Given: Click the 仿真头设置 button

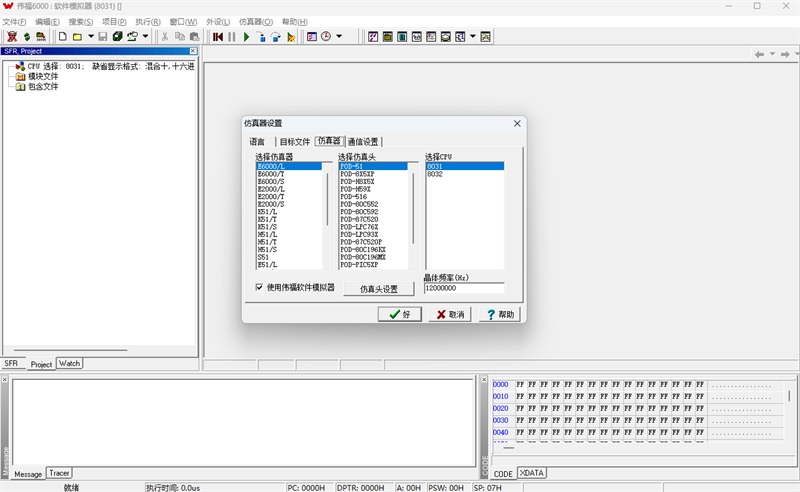Looking at the screenshot, I should tap(379, 289).
